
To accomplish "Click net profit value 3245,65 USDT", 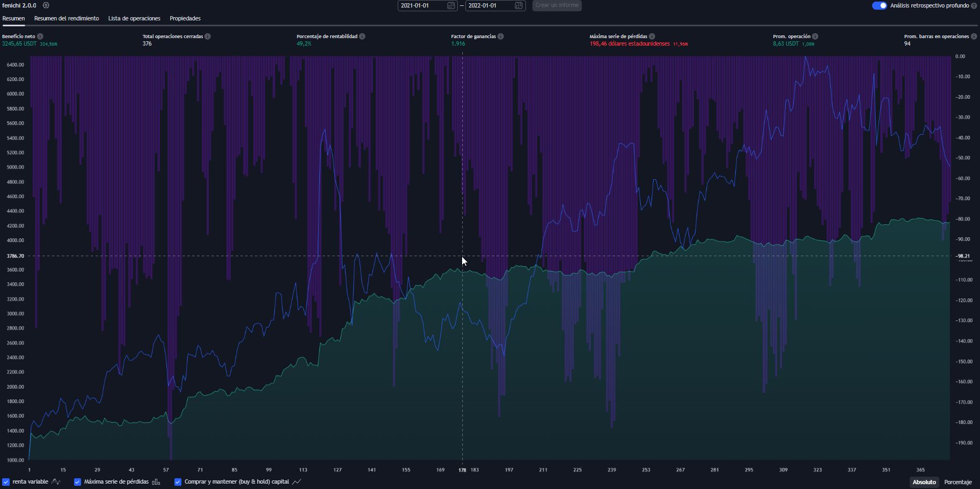I will point(19,44).
